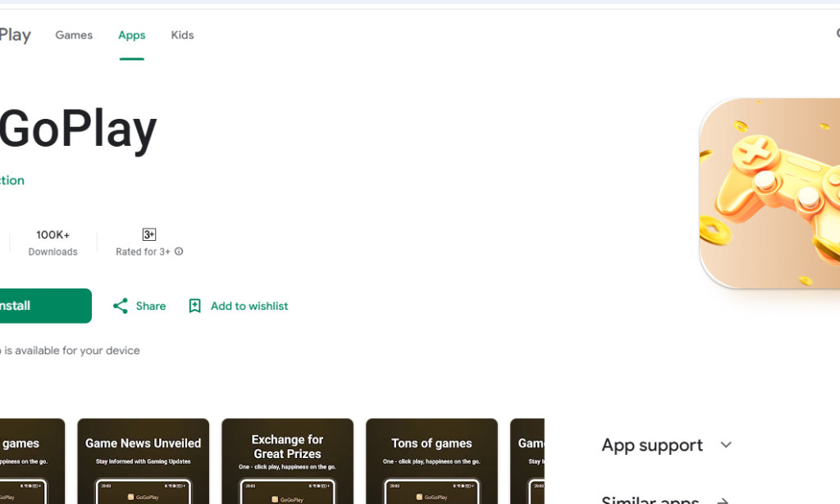Viewport: 840px width, 504px height.
Task: Open the Exchange for Great Prizes screenshot
Action: coord(287,461)
